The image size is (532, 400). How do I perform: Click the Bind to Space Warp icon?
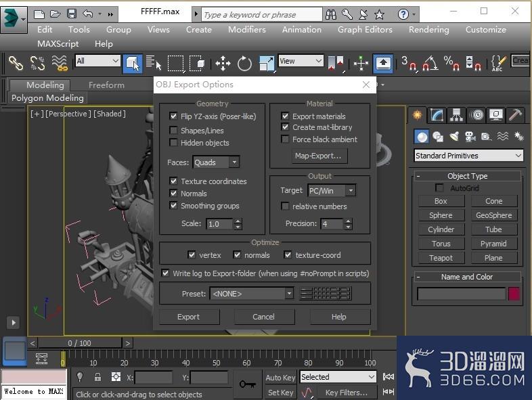[x=60, y=63]
